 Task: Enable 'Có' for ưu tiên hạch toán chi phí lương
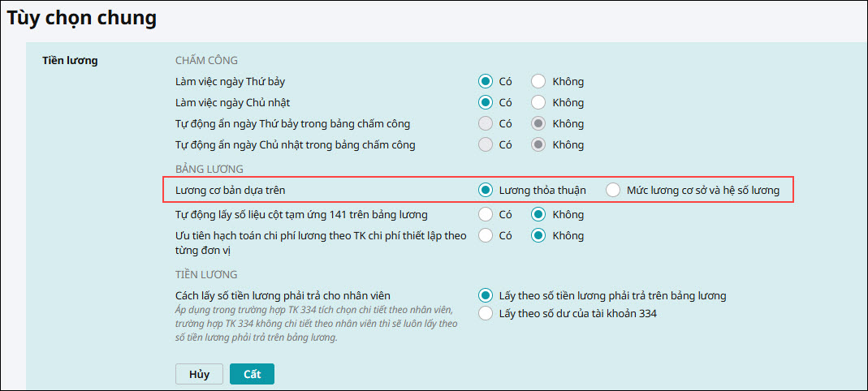[x=486, y=235]
